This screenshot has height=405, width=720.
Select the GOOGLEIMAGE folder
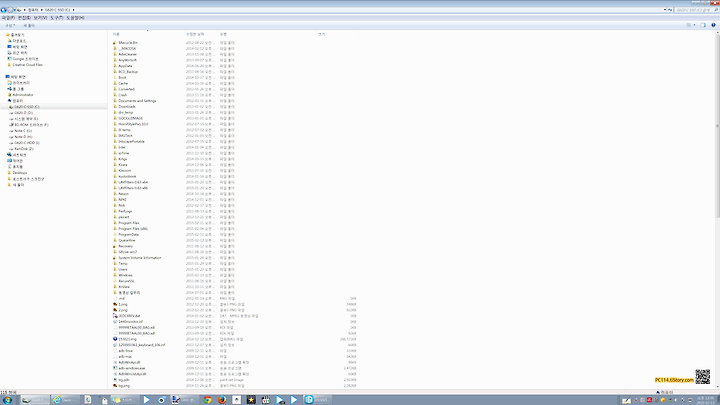130,118
